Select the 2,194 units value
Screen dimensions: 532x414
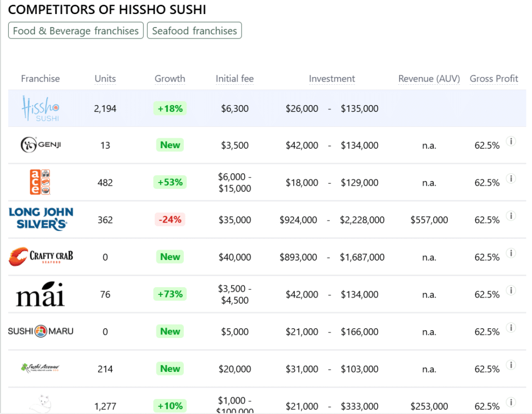105,109
